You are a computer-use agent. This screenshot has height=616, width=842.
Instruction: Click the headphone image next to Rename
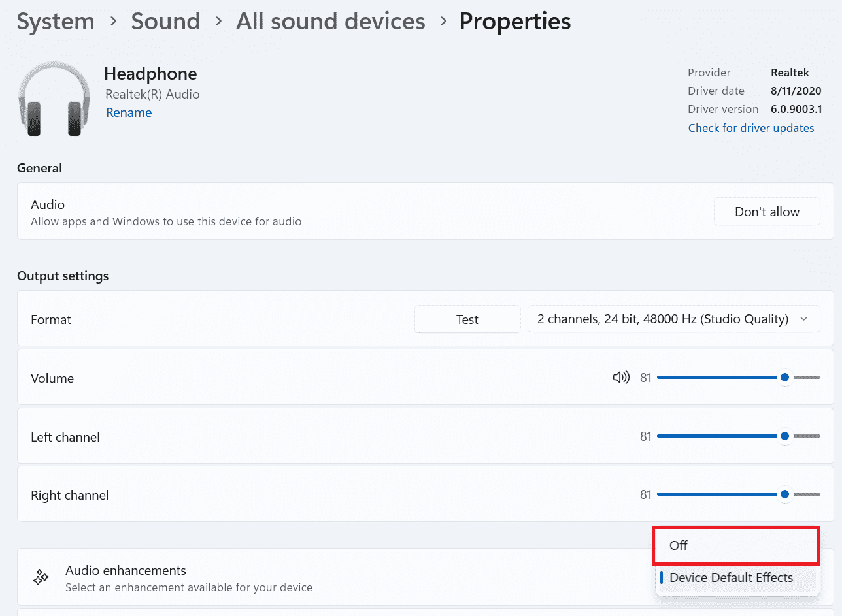[x=53, y=99]
